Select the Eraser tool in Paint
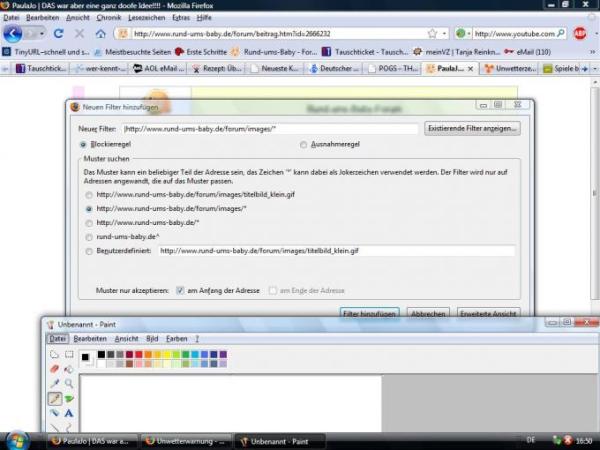600x450 pixels. [55, 368]
